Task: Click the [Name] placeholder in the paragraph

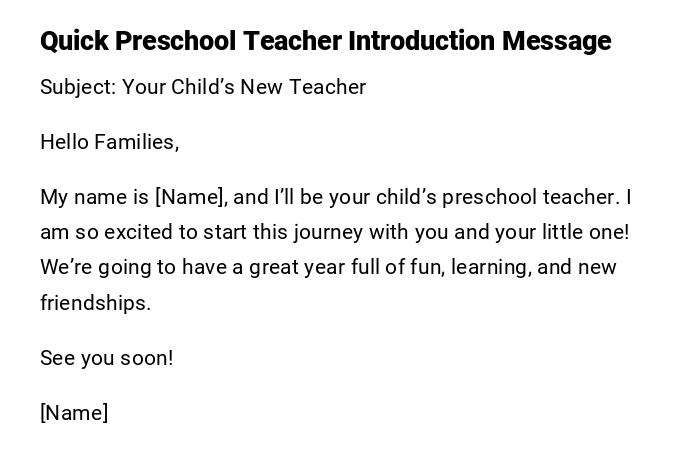Action: (x=191, y=197)
